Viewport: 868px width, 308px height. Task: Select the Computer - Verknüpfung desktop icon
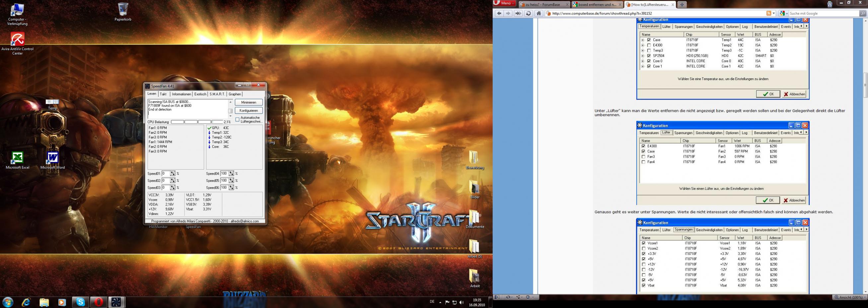pos(18,15)
